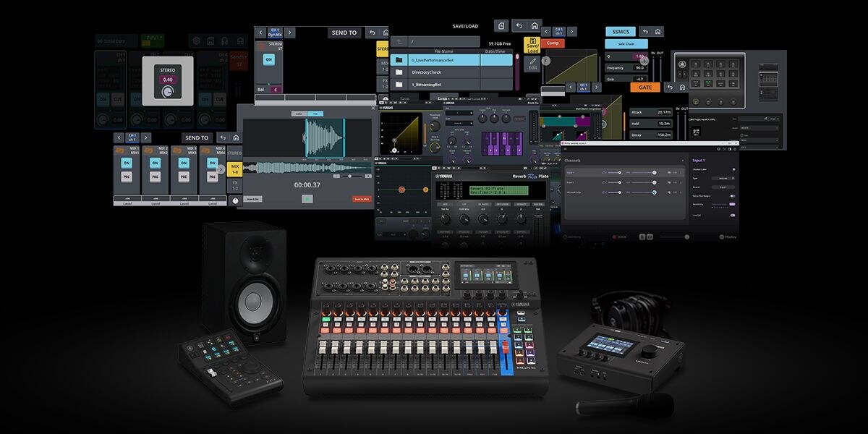868x434 pixels.
Task: Go to next channel in Dyn.Mic SEND TO screen
Action: point(289,33)
